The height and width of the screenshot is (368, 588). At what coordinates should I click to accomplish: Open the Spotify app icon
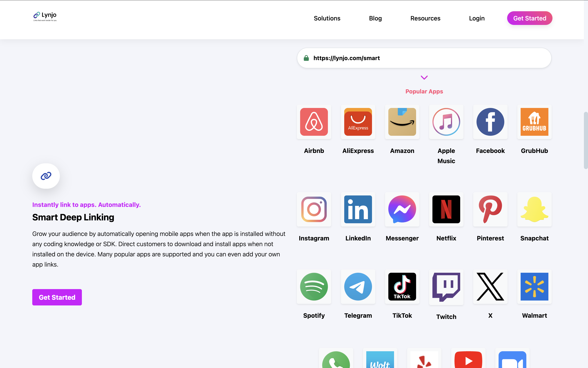(314, 287)
